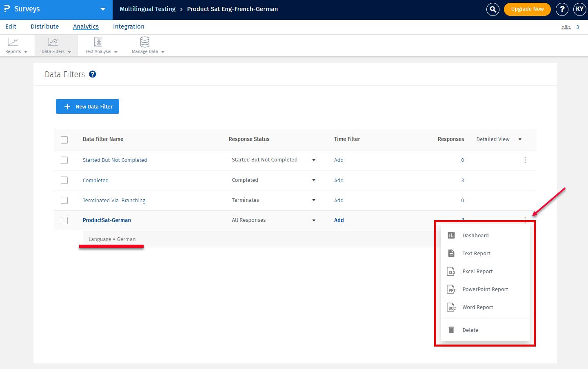Click the Upgrade Now button
The image size is (588, 369).
[x=527, y=9]
